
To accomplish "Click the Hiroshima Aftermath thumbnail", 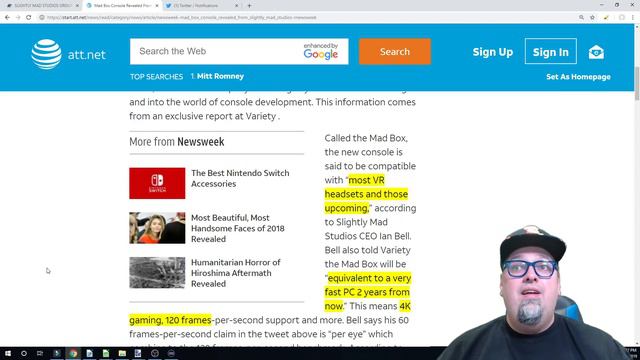I will 157,273.
